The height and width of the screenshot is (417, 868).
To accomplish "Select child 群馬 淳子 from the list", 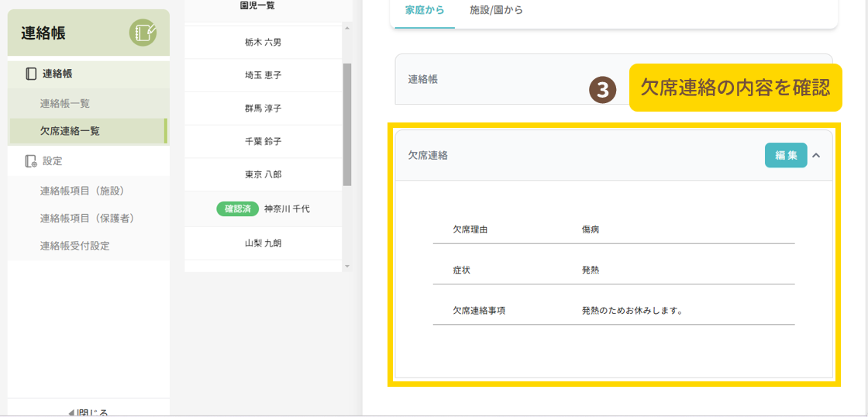I will click(x=263, y=109).
